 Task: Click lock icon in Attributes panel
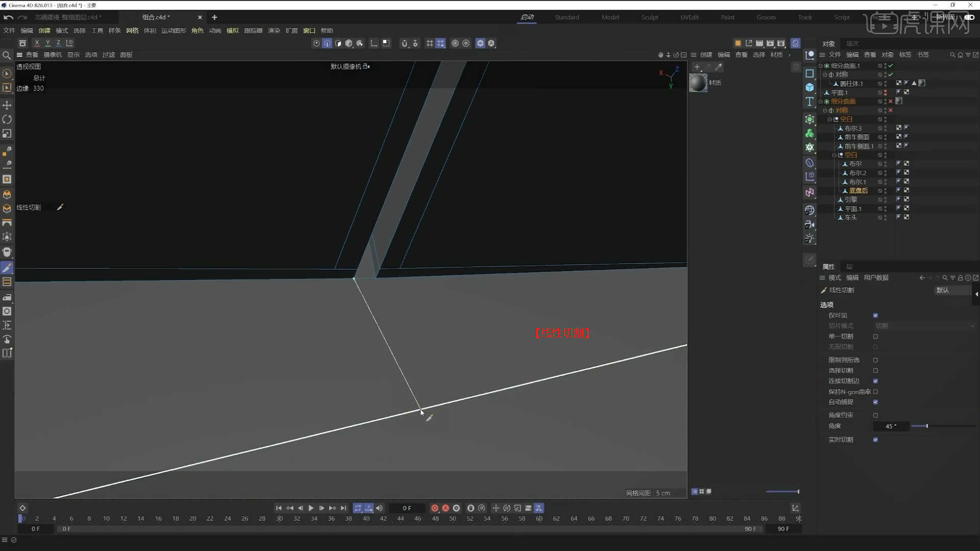tap(960, 278)
